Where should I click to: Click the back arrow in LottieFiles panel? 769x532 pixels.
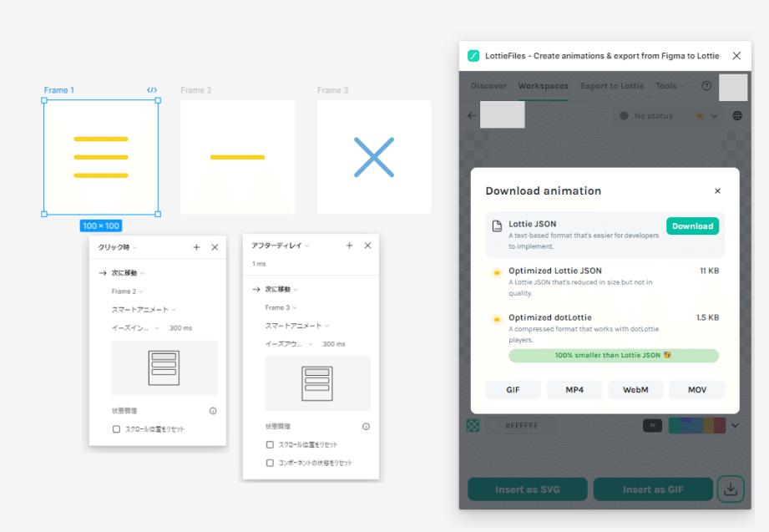(472, 116)
